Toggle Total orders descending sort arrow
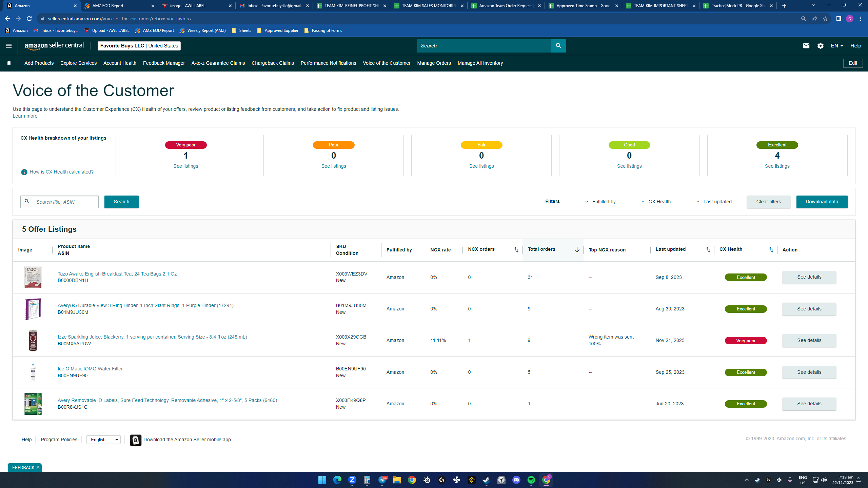This screenshot has height=488, width=868. click(x=577, y=250)
